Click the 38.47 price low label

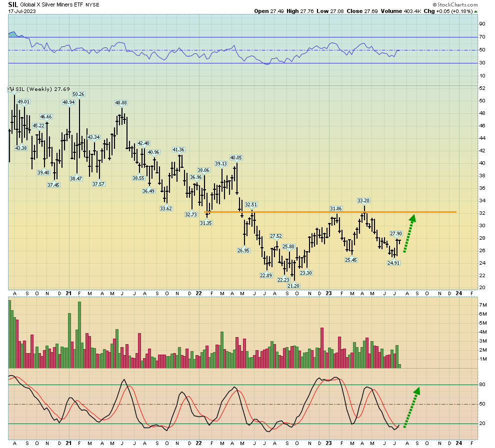[76, 178]
